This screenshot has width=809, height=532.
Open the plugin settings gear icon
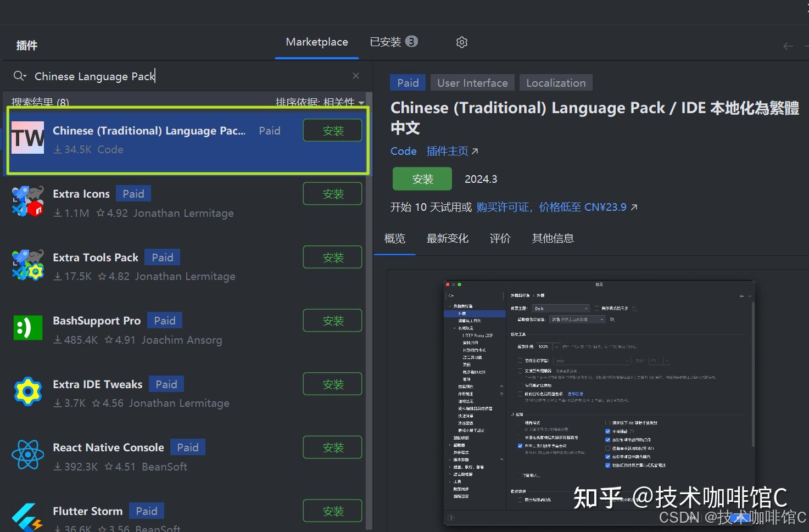(461, 42)
